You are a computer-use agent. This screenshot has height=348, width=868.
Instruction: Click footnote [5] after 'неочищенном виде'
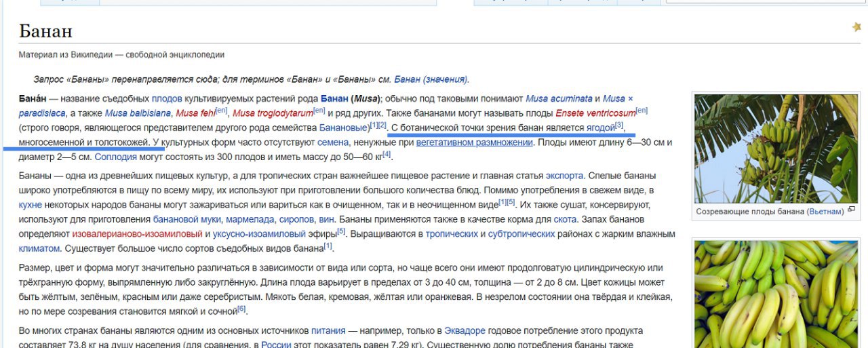[x=511, y=202]
